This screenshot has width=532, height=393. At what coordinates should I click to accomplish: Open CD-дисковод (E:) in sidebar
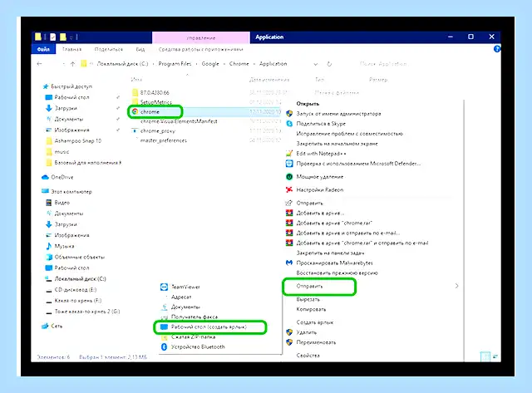(76, 290)
